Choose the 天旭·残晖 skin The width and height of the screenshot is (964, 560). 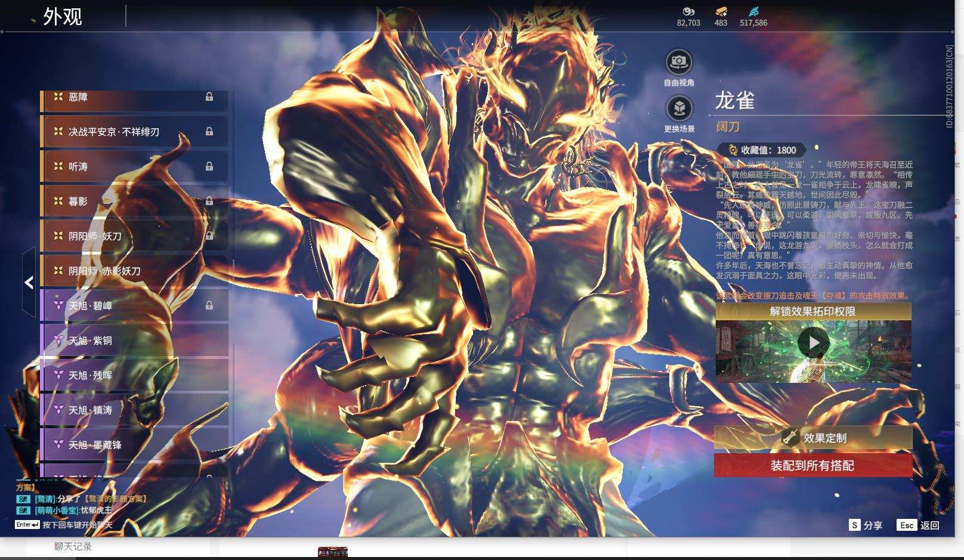tap(134, 375)
